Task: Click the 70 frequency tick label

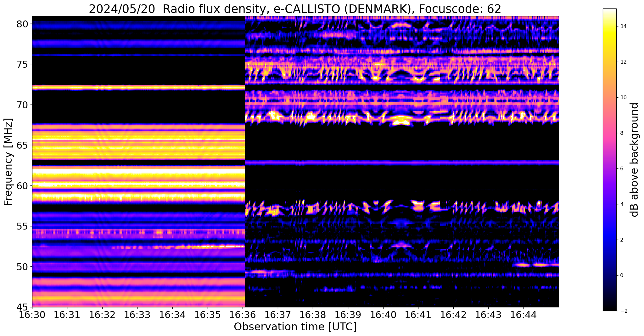Action: click(x=22, y=105)
